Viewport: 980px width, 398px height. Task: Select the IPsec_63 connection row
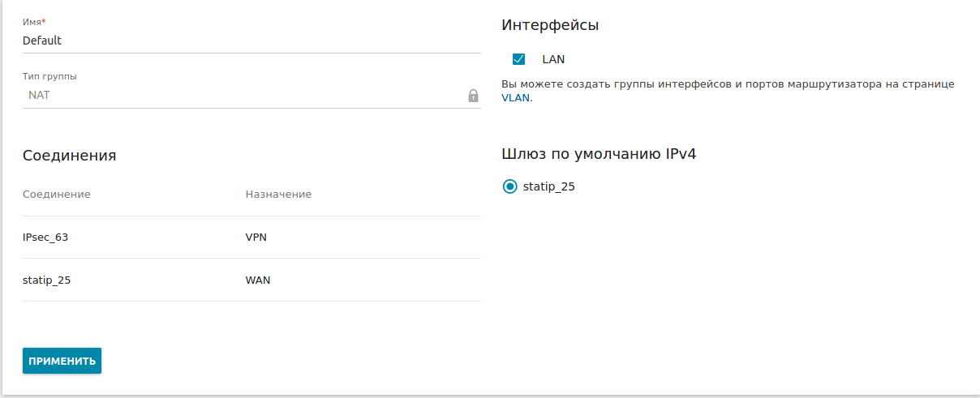[45, 238]
